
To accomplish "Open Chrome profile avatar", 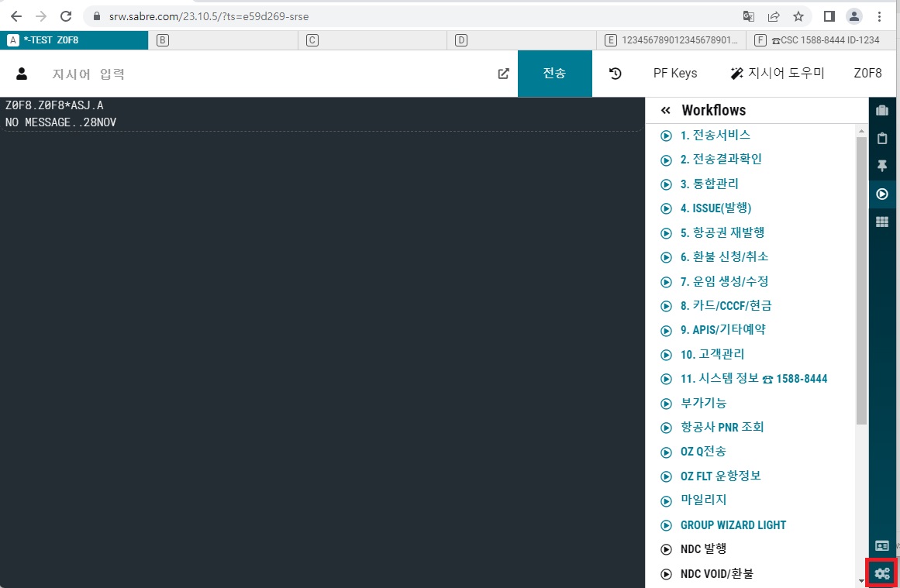I will click(x=854, y=16).
